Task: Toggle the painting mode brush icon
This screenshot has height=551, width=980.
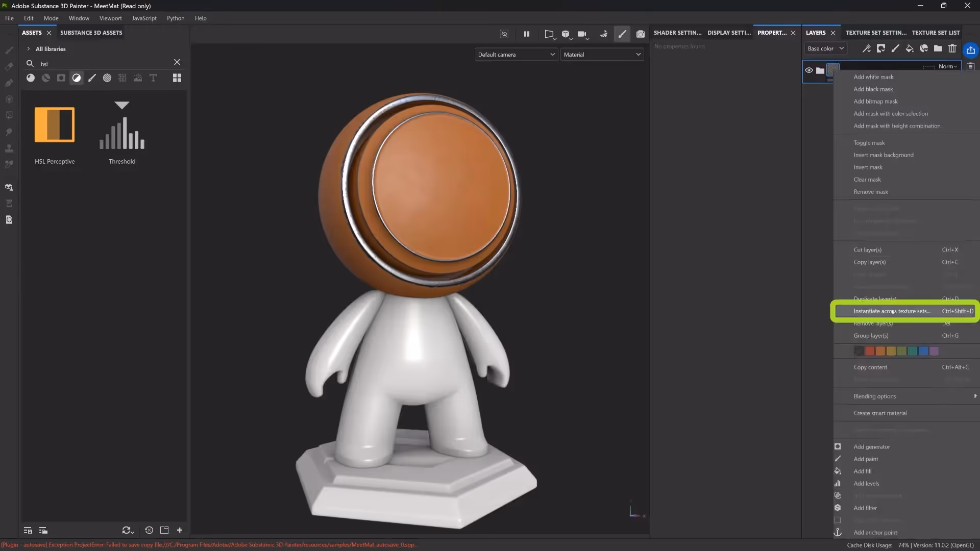Action: [x=622, y=34]
